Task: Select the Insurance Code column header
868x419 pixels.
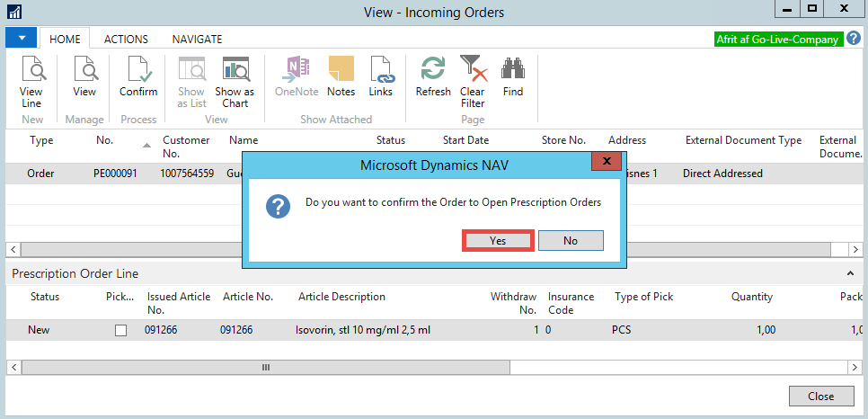Action: (571, 303)
